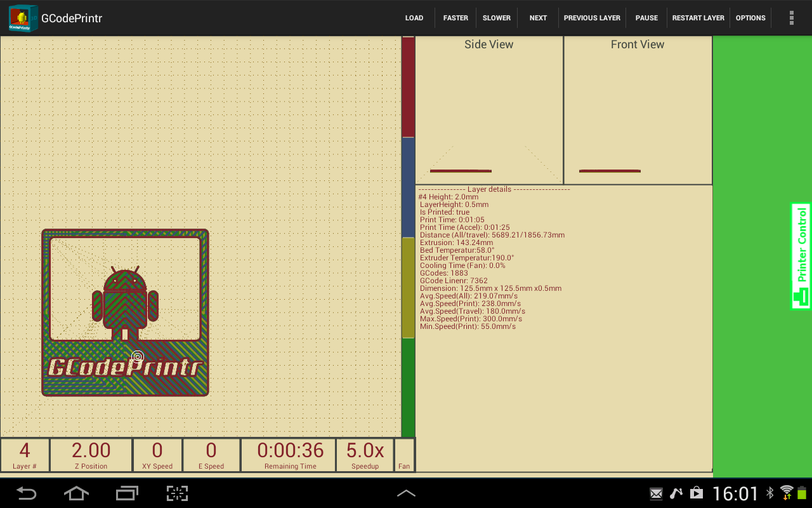The height and width of the screenshot is (508, 812).
Task: Tap the Side View panel
Action: tap(488, 110)
